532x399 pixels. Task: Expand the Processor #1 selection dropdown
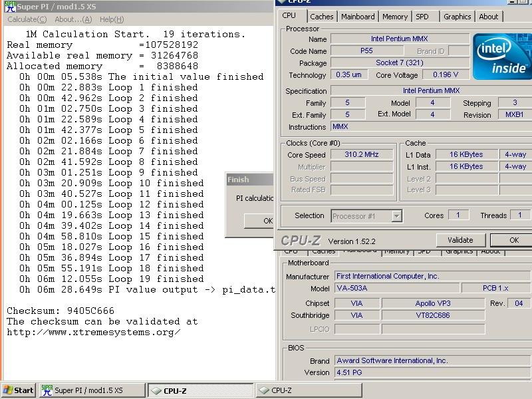pyautogui.click(x=396, y=215)
